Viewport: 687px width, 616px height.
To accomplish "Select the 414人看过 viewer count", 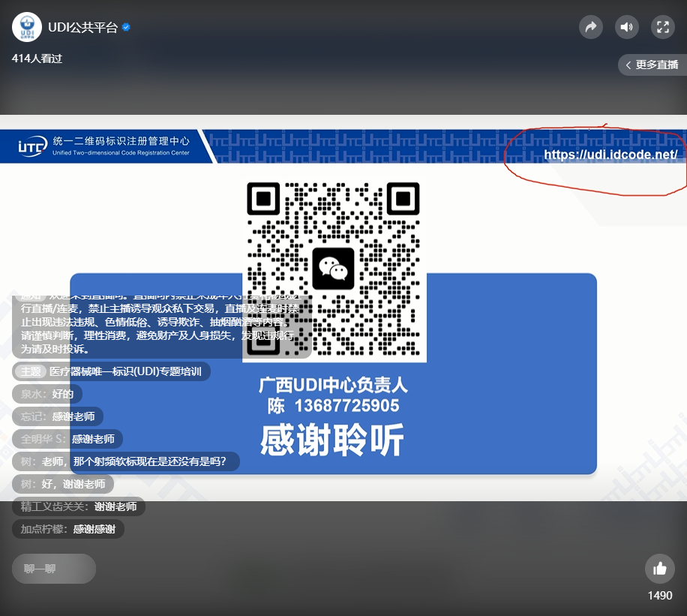I will click(x=37, y=59).
